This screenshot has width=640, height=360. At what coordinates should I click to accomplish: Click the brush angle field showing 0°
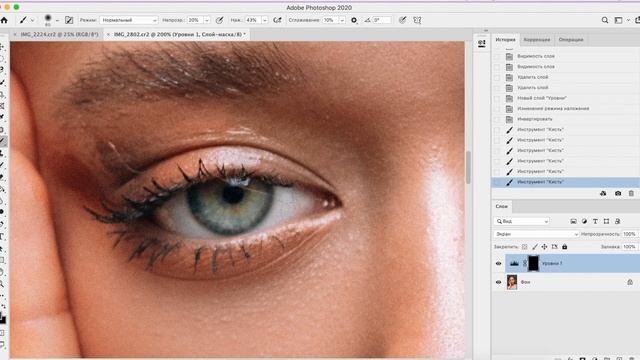coord(382,20)
